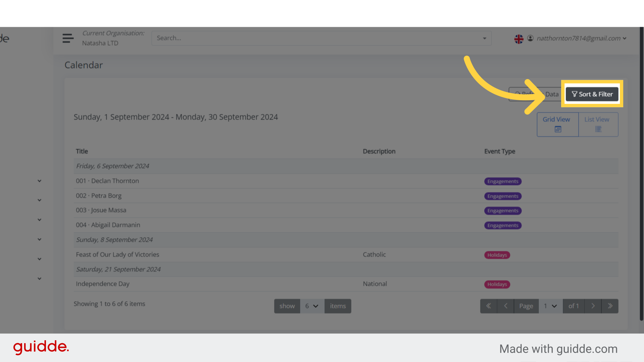
Task: Click inside the Search field
Action: [321, 38]
